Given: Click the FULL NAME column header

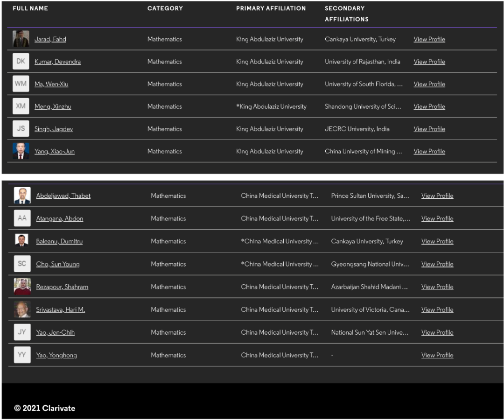Looking at the screenshot, I should 30,8.
